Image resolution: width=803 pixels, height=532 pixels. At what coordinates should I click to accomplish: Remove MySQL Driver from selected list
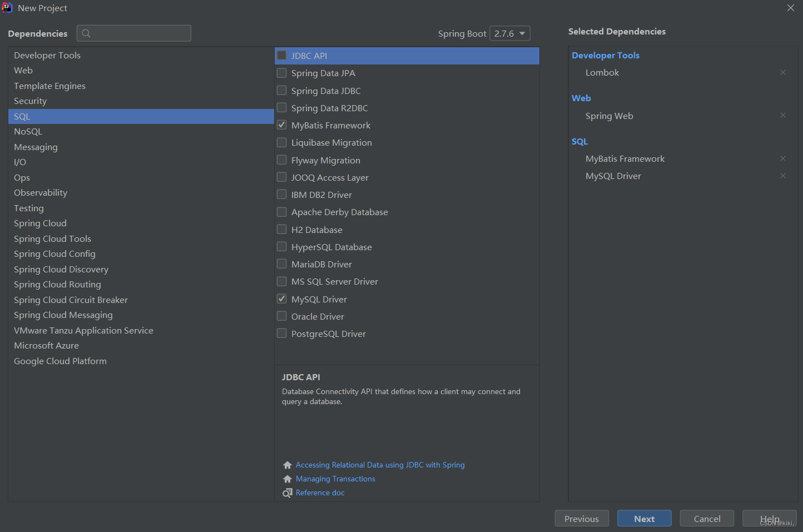783,176
